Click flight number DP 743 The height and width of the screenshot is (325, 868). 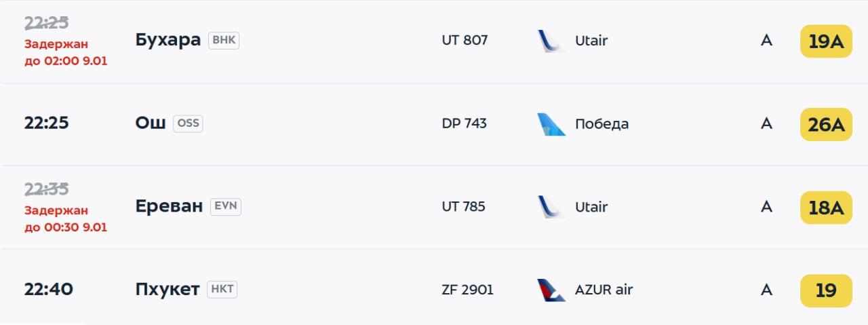point(464,123)
